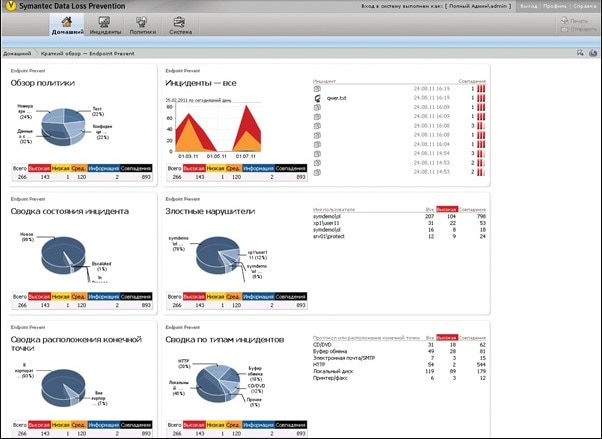Click the 24.08.11 16:04 timestamp

pyautogui.click(x=432, y=144)
